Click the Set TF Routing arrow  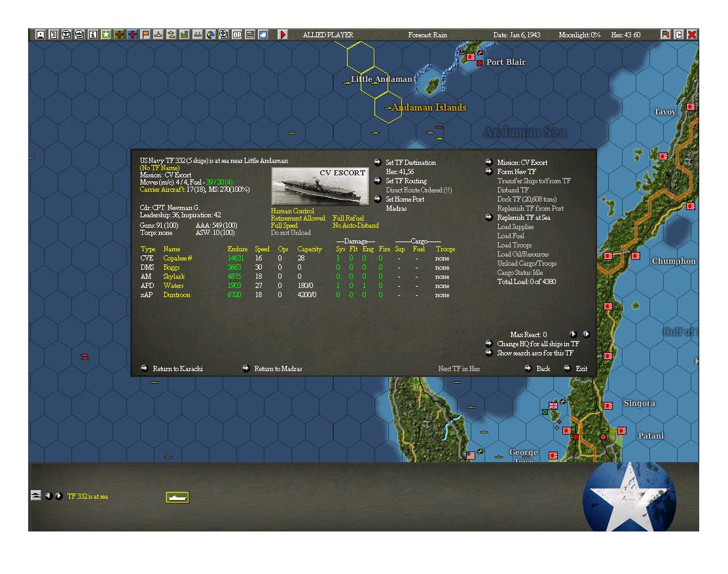point(378,181)
